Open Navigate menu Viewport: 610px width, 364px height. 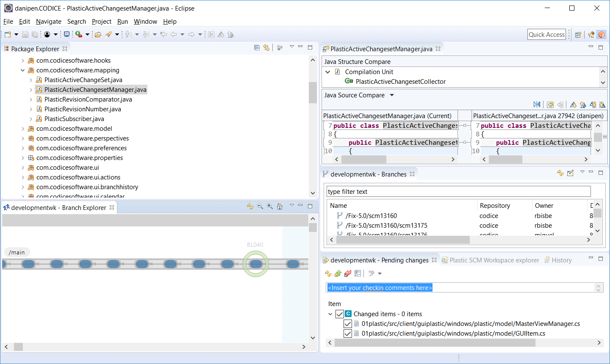point(49,22)
